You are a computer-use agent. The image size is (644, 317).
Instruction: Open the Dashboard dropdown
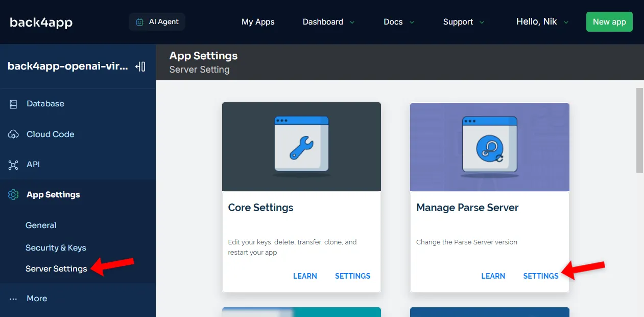(328, 21)
